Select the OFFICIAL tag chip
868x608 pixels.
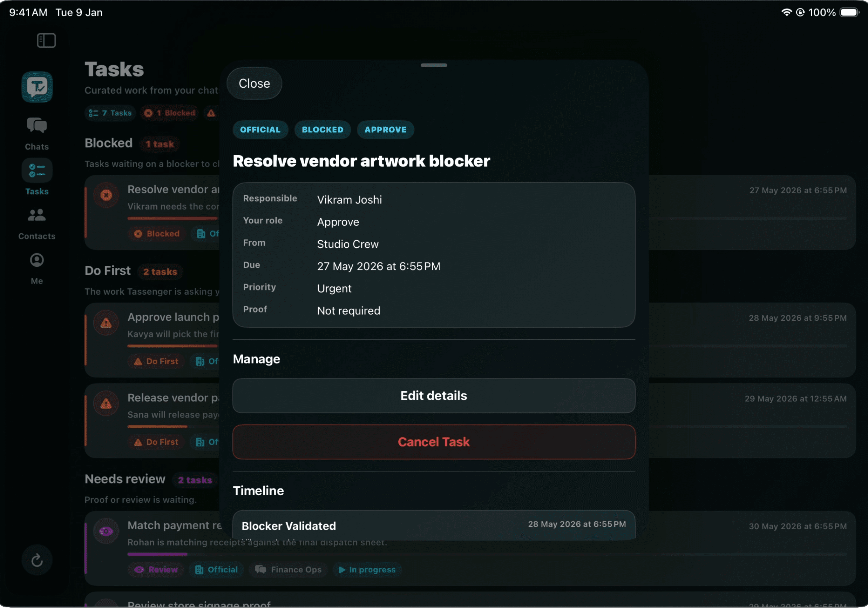[x=261, y=130]
